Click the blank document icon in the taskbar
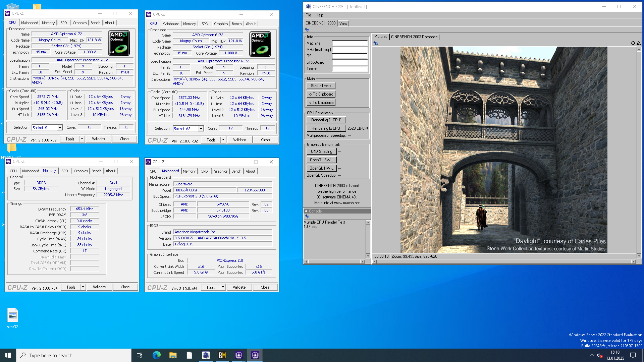This screenshot has width=644, height=362. click(x=189, y=355)
